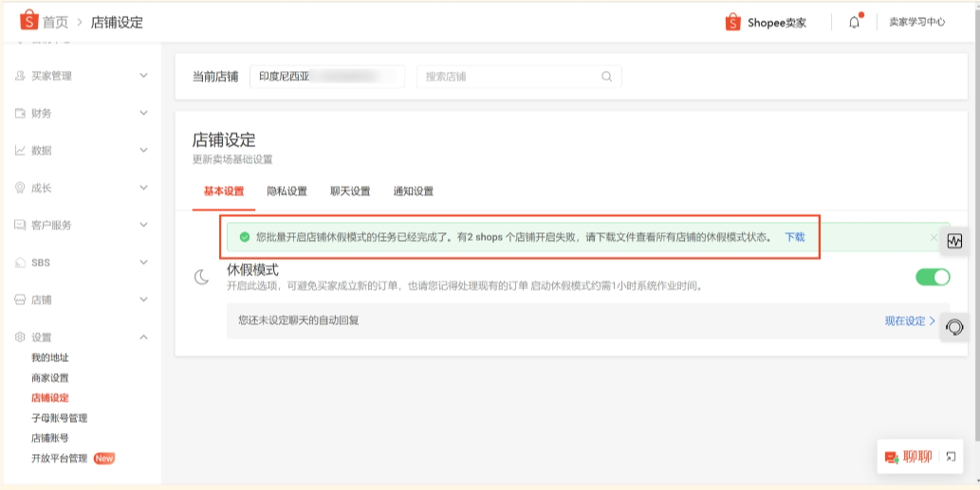
Task: Click the 店铺 shop icon in sidebar
Action: tap(20, 299)
